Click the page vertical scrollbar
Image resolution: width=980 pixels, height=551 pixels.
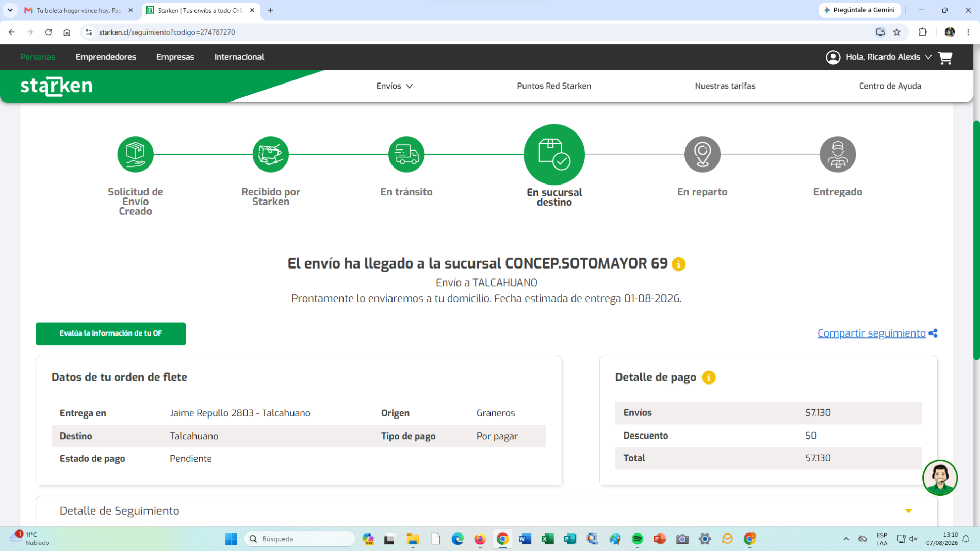976,240
